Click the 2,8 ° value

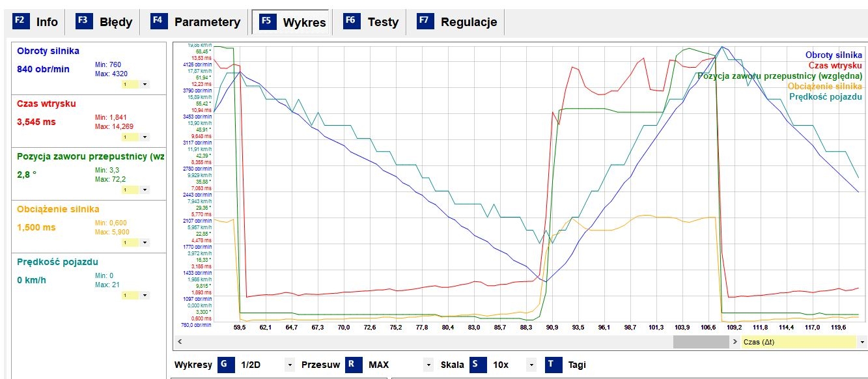27,175
